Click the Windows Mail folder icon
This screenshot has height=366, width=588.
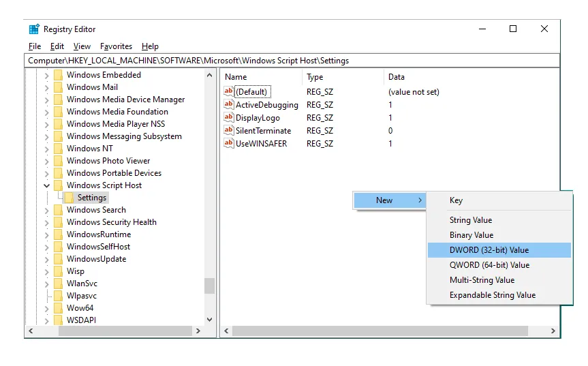pos(58,87)
